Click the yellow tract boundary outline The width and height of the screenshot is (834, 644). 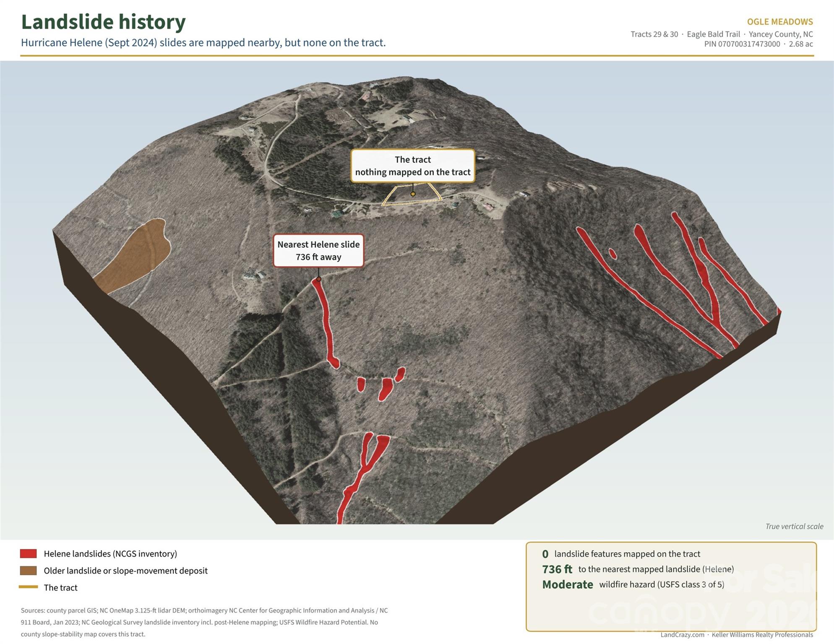point(412,194)
